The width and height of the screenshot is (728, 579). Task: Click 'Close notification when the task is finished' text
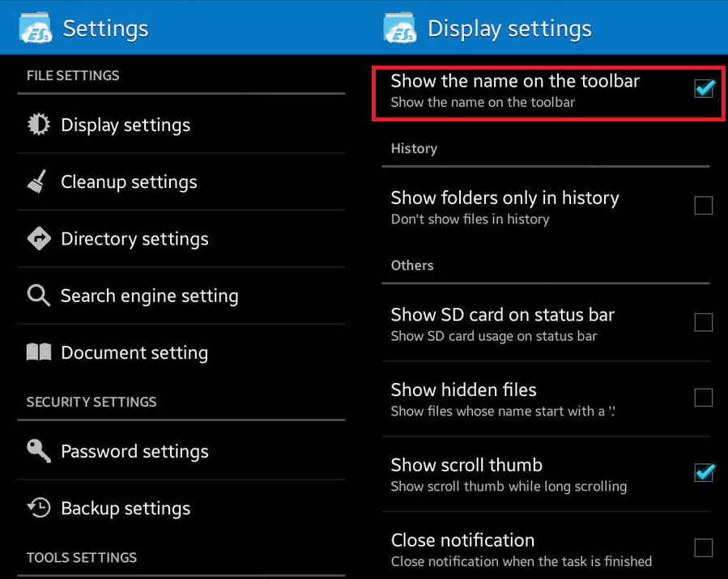coord(522,562)
